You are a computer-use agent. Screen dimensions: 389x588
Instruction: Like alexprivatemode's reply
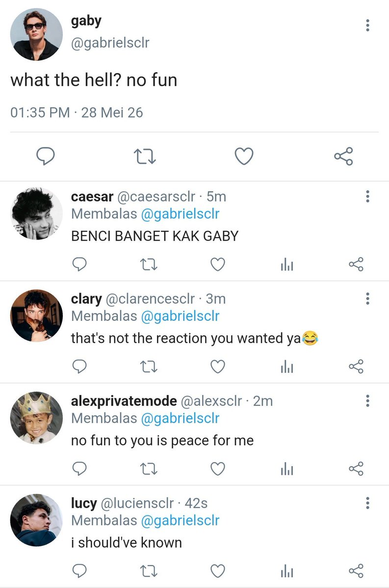pyautogui.click(x=218, y=469)
